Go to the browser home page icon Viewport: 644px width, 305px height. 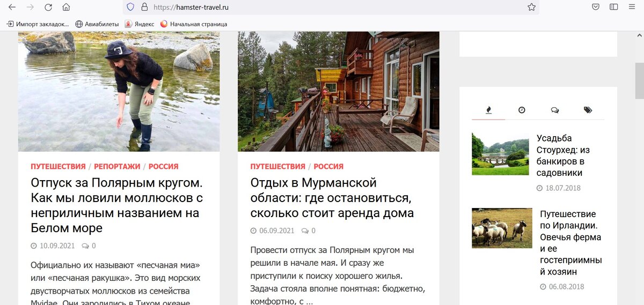coord(66,7)
